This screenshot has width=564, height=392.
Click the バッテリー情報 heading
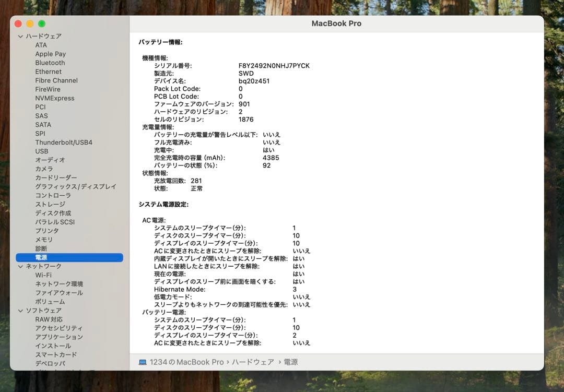pos(161,42)
